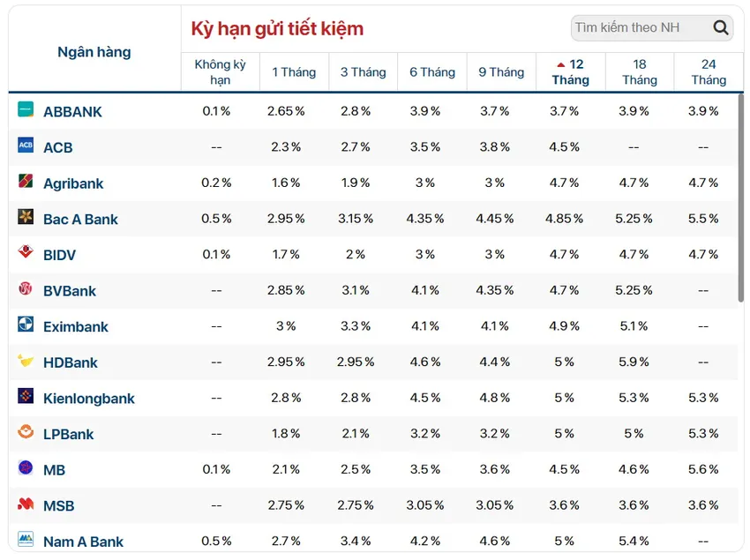Click the BIDV logo icon
The image size is (750, 560).
tap(26, 251)
